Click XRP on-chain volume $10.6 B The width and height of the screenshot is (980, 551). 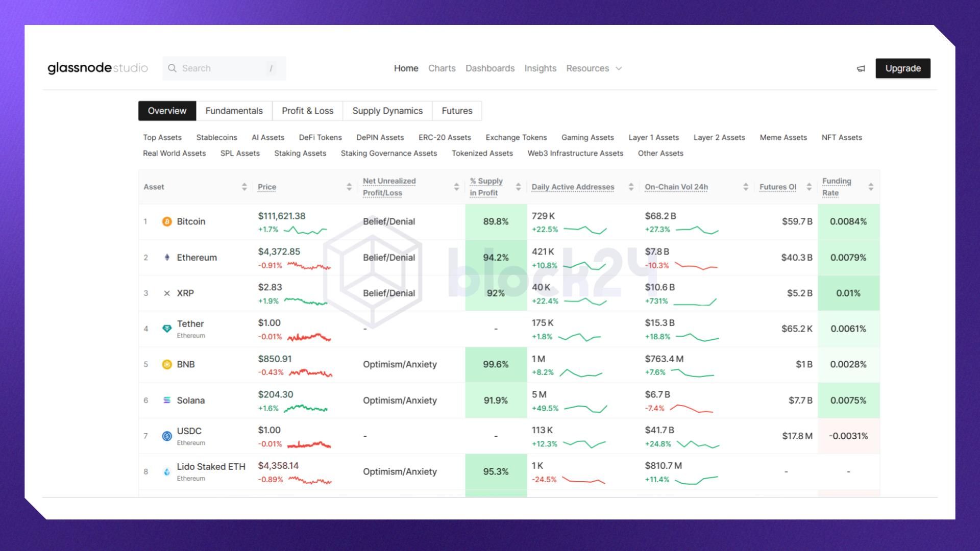click(659, 287)
